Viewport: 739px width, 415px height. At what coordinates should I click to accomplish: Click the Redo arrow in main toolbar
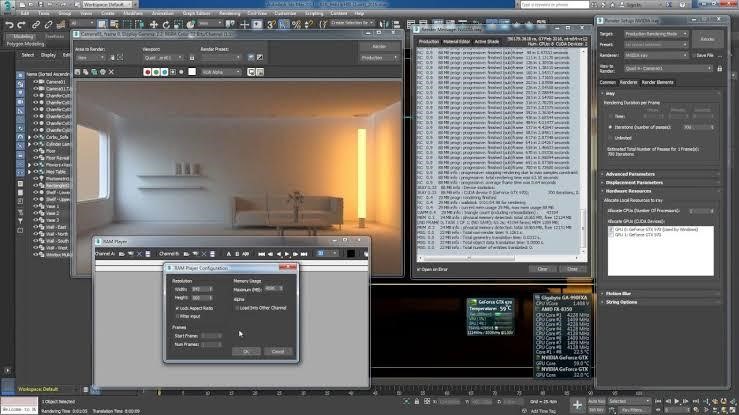(21, 24)
